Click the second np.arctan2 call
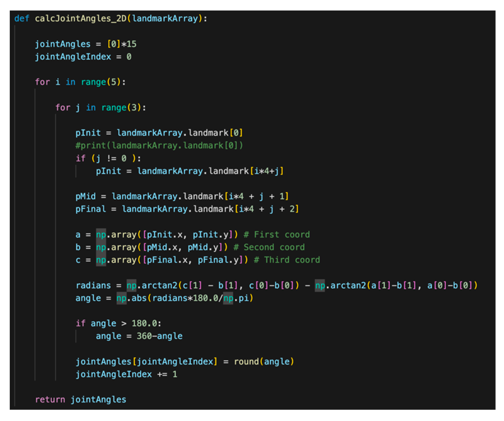504x421 pixels. click(396, 285)
